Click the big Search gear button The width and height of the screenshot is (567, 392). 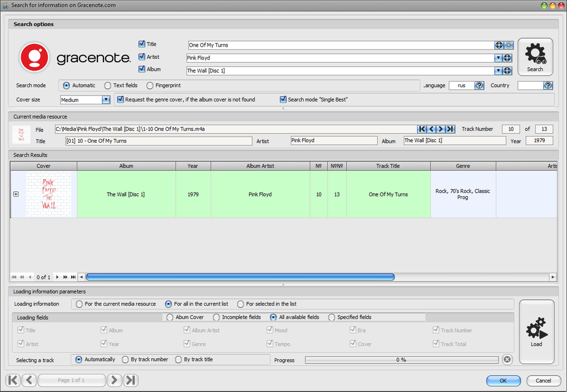tap(535, 57)
